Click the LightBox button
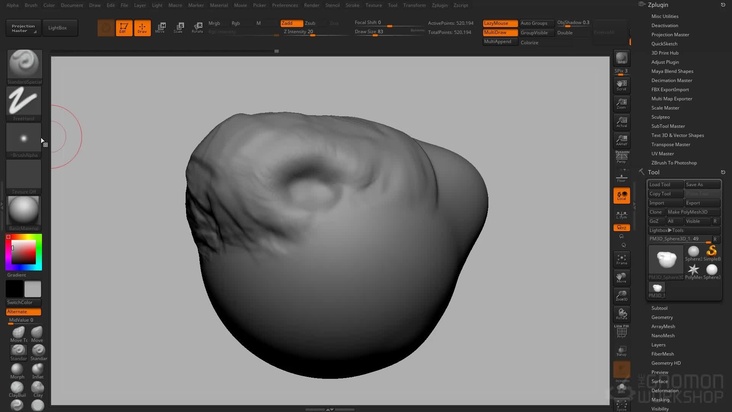The height and width of the screenshot is (412, 732). 58,29
